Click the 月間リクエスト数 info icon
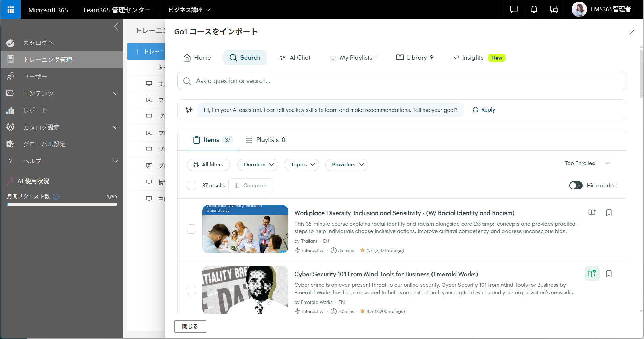644x339 pixels. [56, 196]
